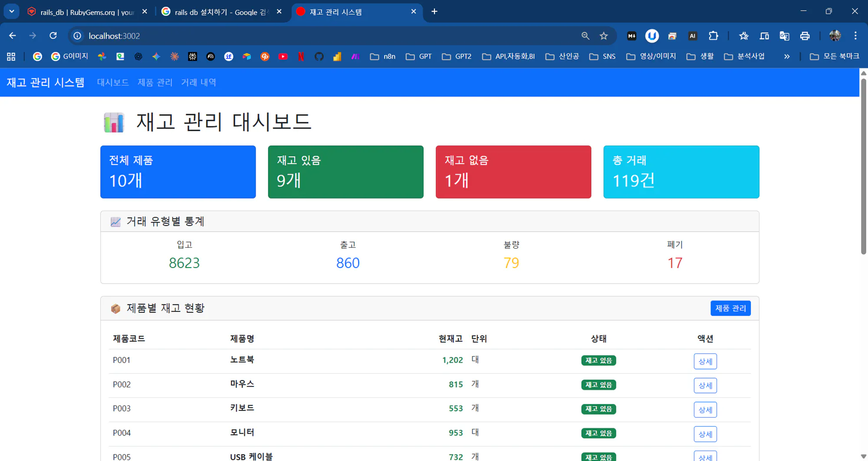The height and width of the screenshot is (461, 868).
Task: Open the tab search dropdown arrow
Action: (11, 11)
